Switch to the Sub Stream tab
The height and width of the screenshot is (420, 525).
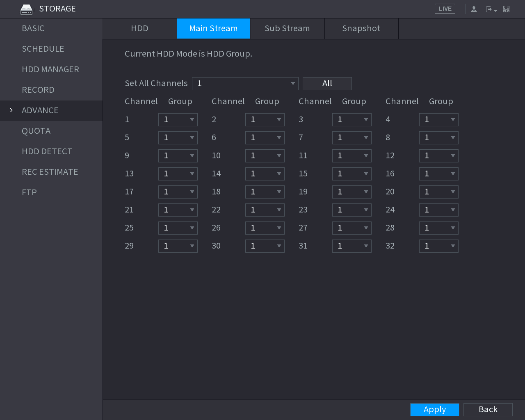pos(288,28)
